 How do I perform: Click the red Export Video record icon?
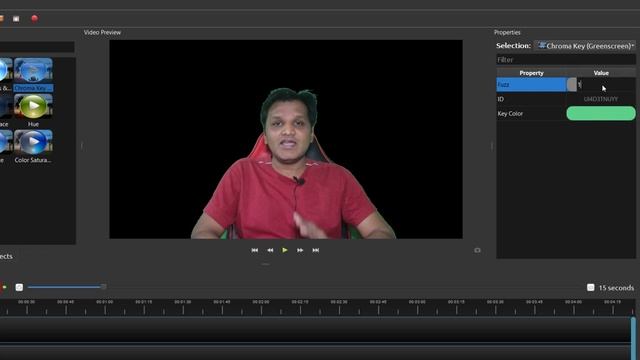pos(35,18)
